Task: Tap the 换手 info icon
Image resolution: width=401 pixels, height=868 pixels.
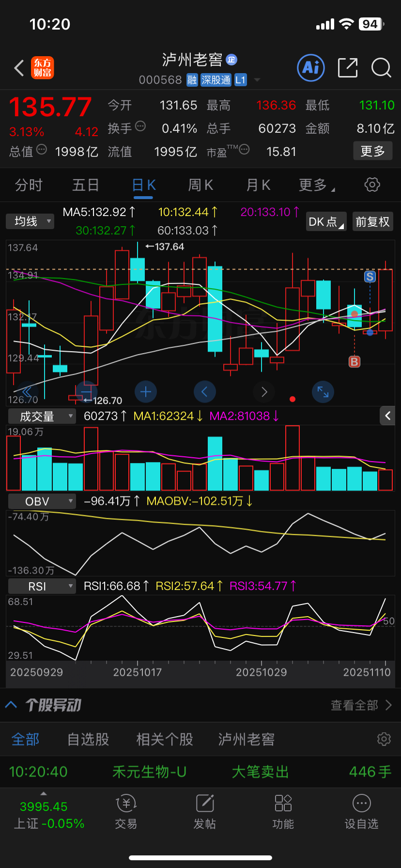Action: tap(140, 126)
